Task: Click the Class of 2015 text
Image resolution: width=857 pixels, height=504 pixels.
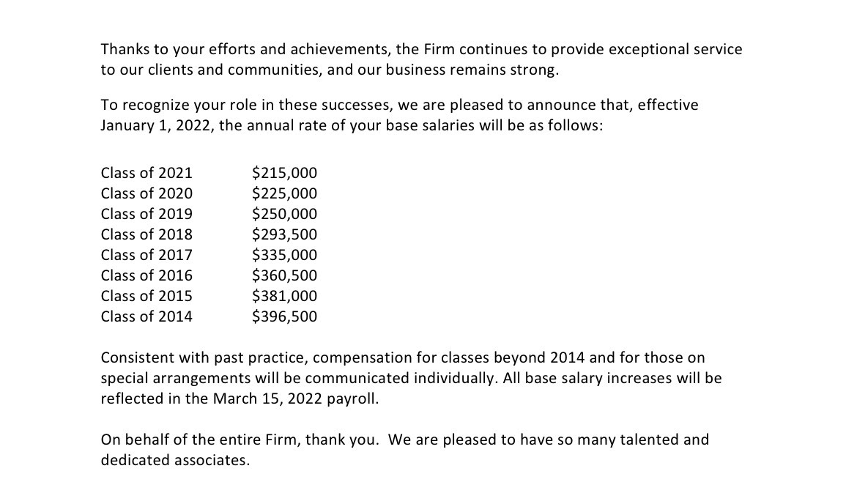Action: point(146,296)
